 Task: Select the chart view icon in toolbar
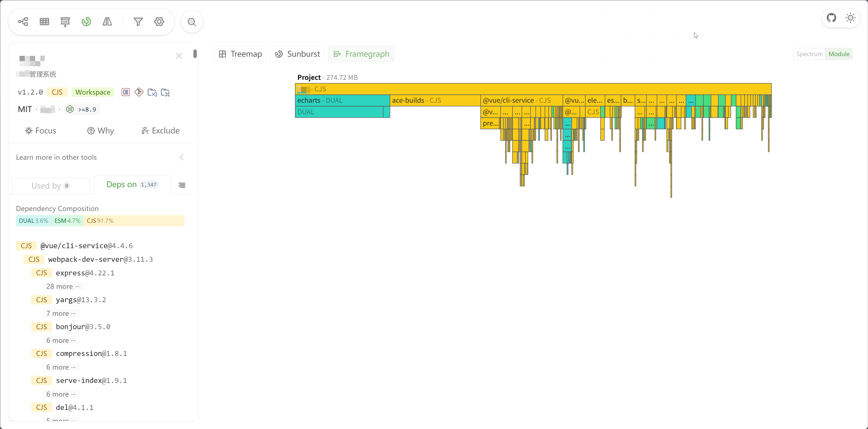click(86, 22)
